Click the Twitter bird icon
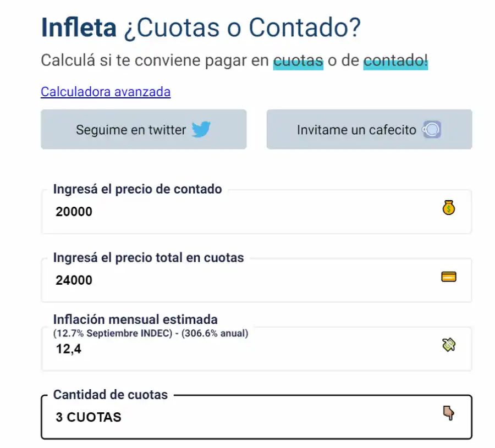The width and height of the screenshot is (495, 448). coord(202,130)
